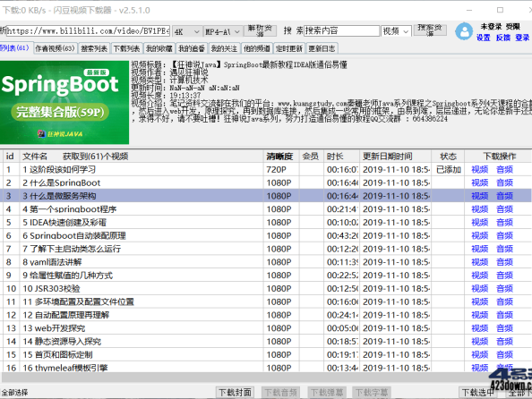Download audio for row 1 这阶段该如何学习
Screen dimensions: 532x399
coord(504,169)
